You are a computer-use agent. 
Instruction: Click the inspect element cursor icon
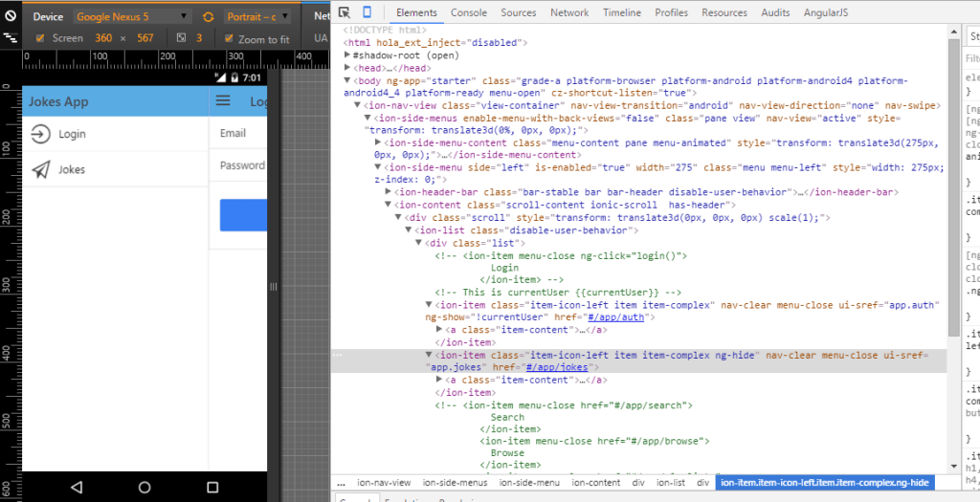[345, 12]
